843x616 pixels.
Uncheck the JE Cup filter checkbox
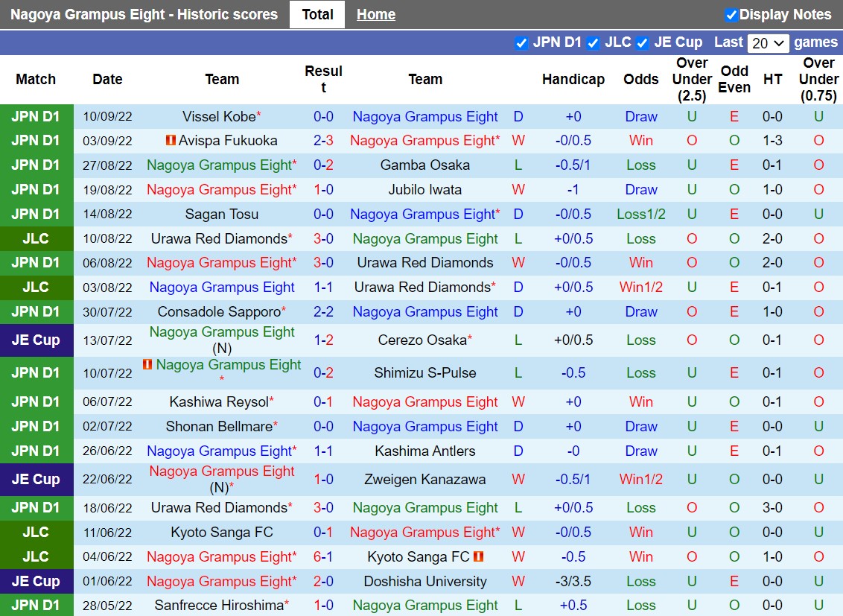coord(642,43)
